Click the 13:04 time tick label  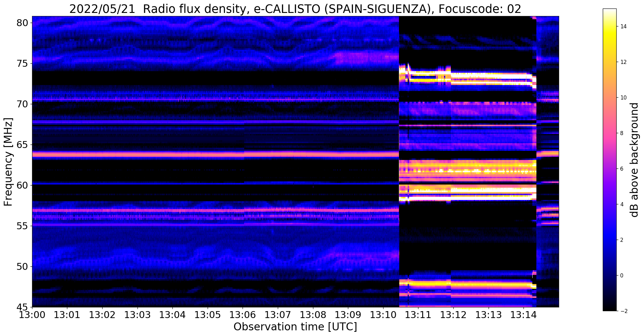[172, 314]
